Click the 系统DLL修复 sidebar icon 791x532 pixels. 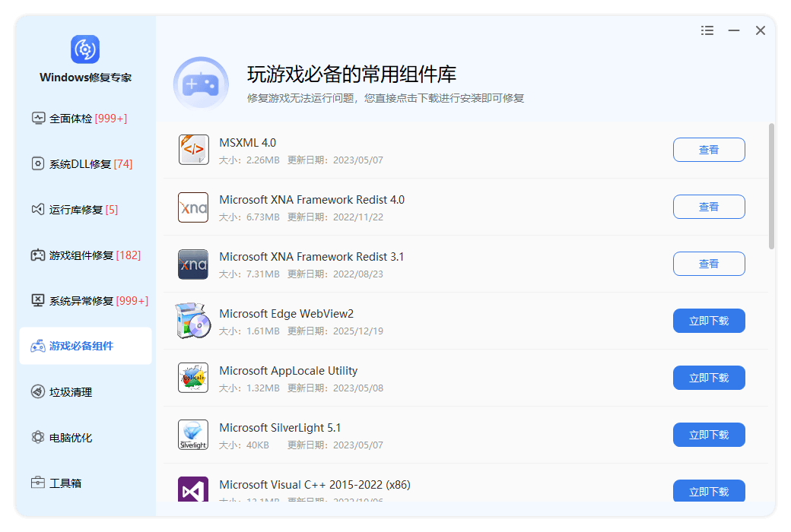pyautogui.click(x=38, y=163)
